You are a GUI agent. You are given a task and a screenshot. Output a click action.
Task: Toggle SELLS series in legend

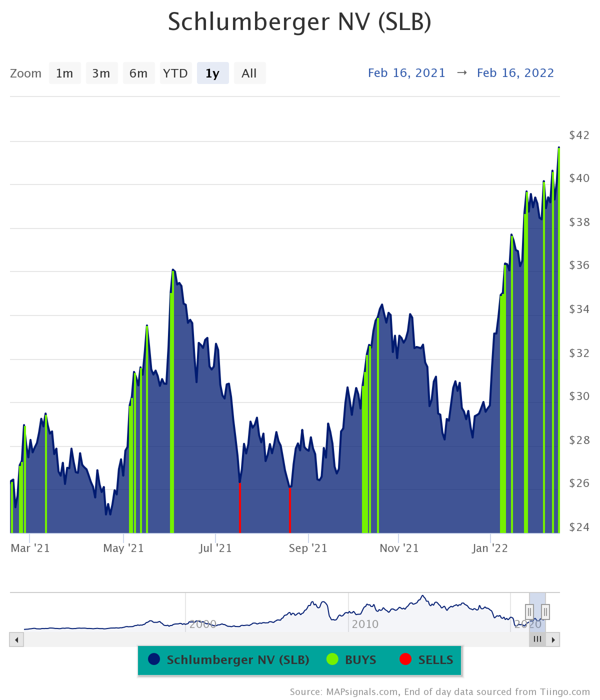pos(426,660)
